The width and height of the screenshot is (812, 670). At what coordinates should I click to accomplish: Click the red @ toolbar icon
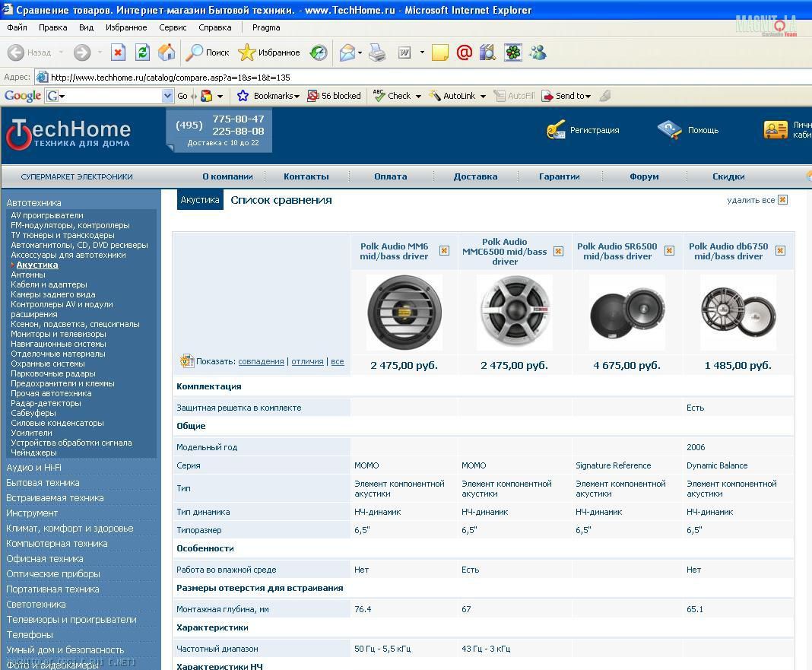click(465, 52)
